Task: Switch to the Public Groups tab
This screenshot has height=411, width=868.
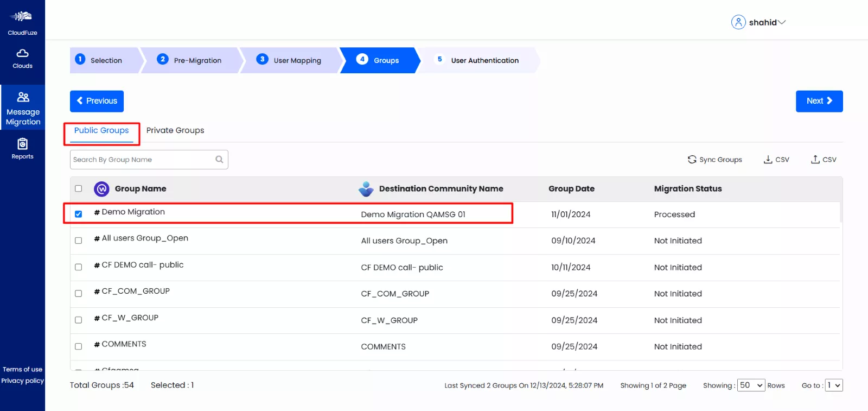Action: (101, 130)
